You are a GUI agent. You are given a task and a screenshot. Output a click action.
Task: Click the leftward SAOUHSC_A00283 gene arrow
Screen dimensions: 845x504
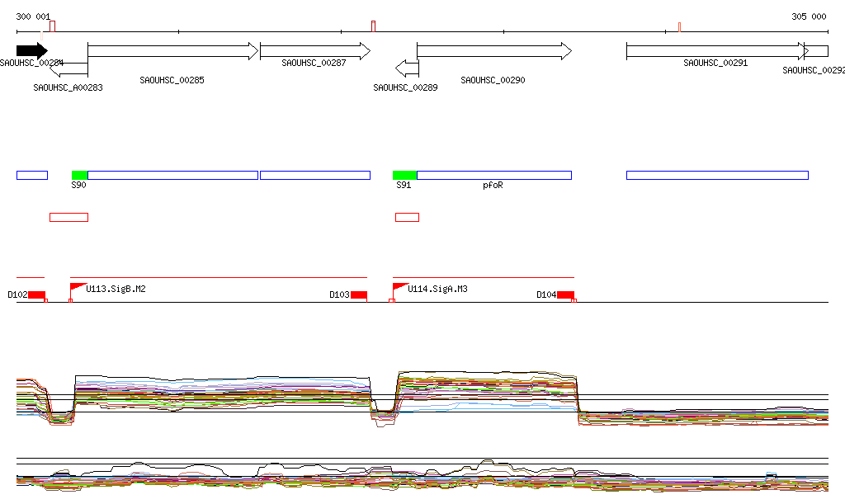[x=68, y=68]
